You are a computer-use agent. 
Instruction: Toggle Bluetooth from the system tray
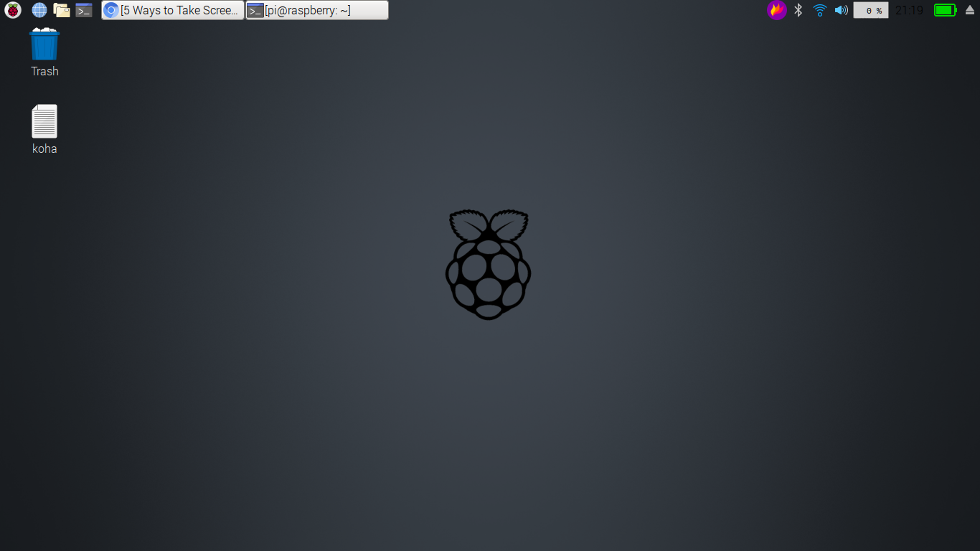click(x=798, y=10)
